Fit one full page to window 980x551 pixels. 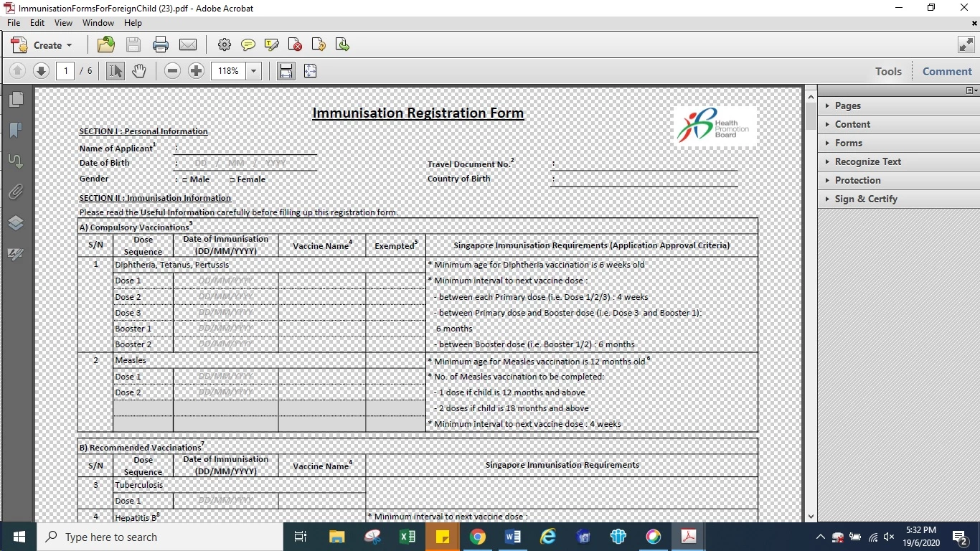pyautogui.click(x=310, y=71)
